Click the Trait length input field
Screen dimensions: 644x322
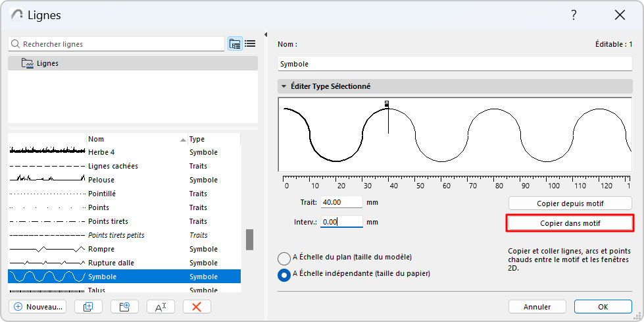pos(341,203)
